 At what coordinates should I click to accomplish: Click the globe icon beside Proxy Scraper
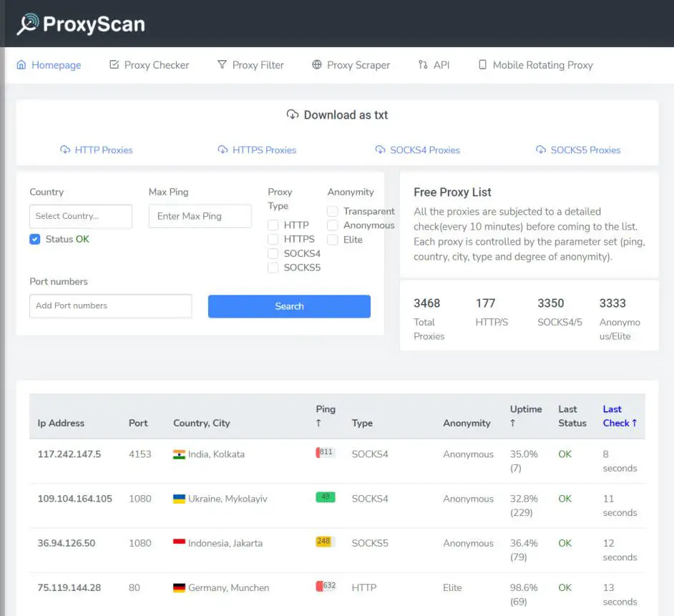click(316, 64)
